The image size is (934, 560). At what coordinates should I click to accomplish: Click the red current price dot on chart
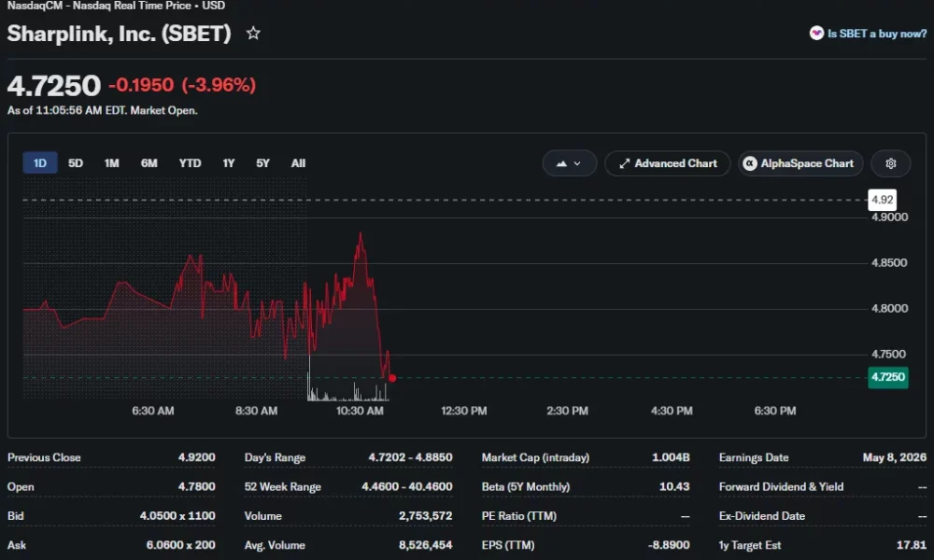point(392,378)
